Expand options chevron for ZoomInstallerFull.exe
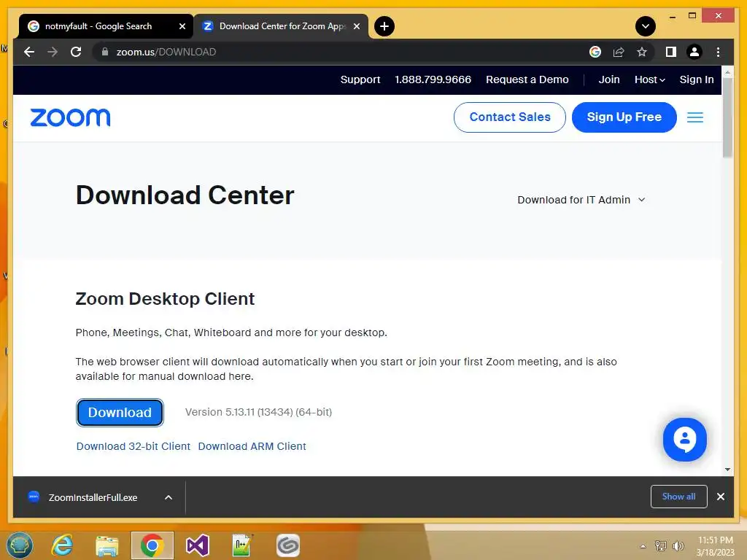The image size is (747, 560). pos(169,497)
